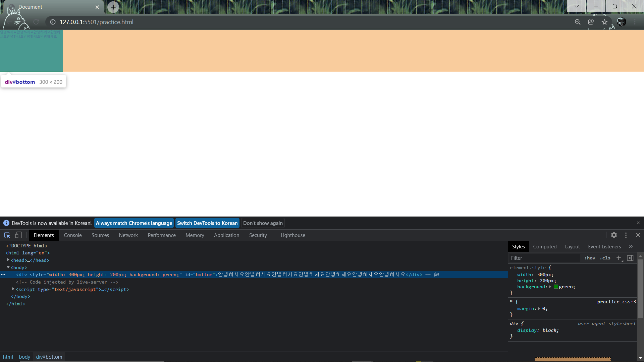Expand the head element node
The height and width of the screenshot is (362, 644).
(x=8, y=260)
